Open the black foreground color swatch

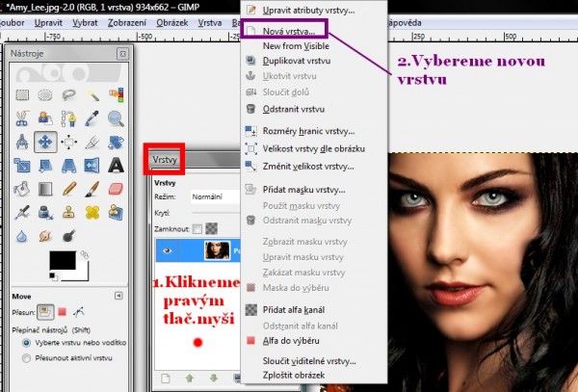click(x=63, y=260)
